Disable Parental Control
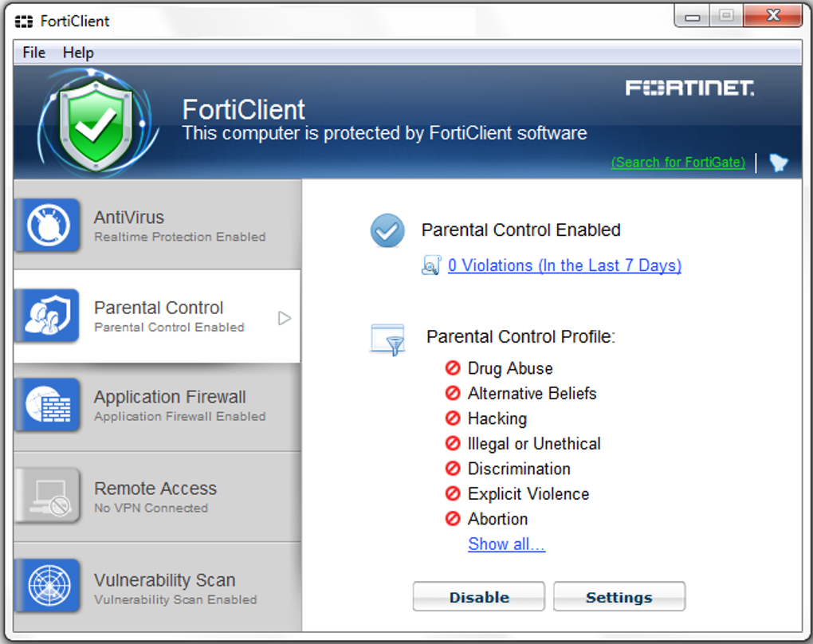Viewport: 813px width, 644px height. pos(477,596)
